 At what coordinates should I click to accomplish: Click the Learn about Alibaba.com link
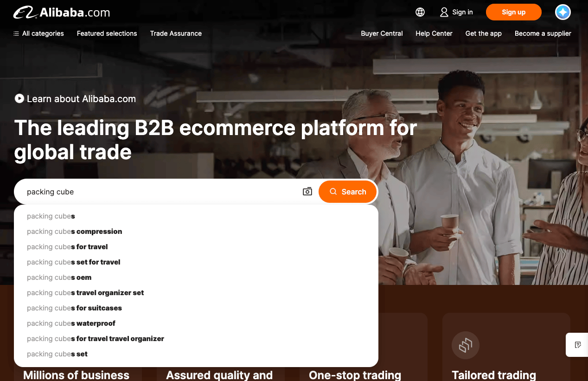81,99
